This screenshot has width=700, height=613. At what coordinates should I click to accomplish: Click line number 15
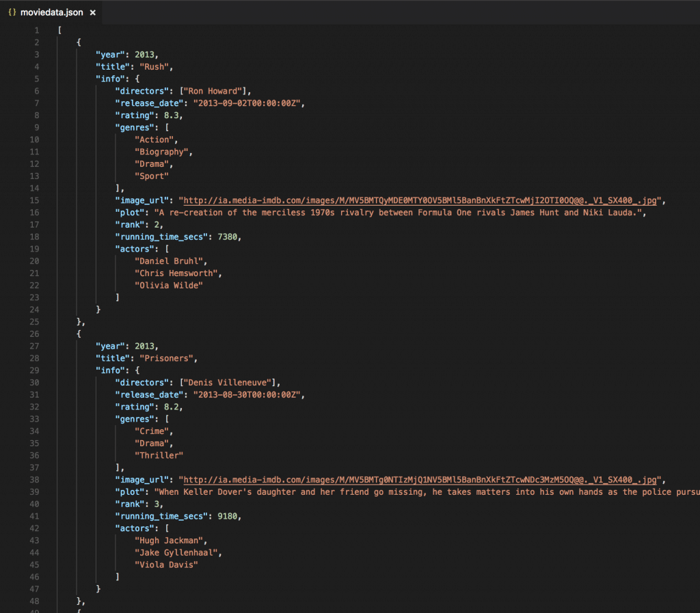pos(34,201)
